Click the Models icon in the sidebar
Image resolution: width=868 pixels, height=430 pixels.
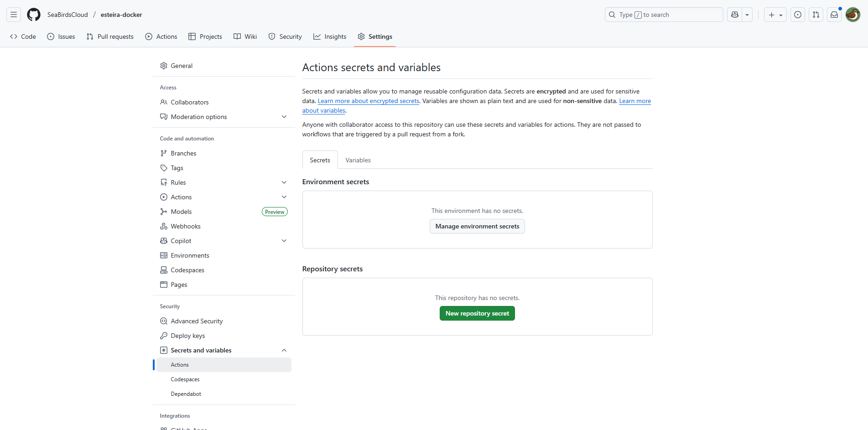click(x=164, y=212)
